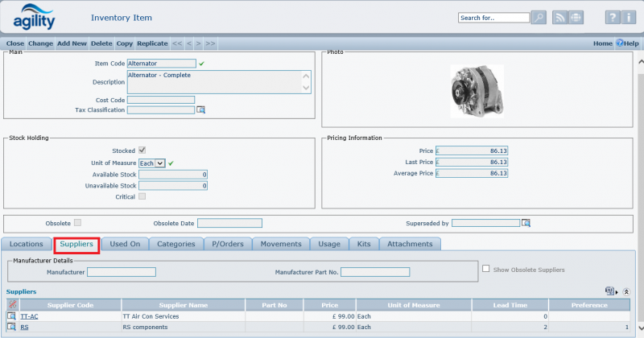The image size is (644, 338).
Task: Toggle the Stocked checkbox
Action: point(142,150)
